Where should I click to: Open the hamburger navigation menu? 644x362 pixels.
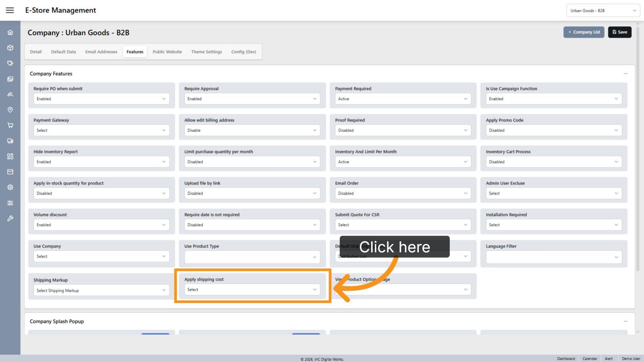click(10, 10)
